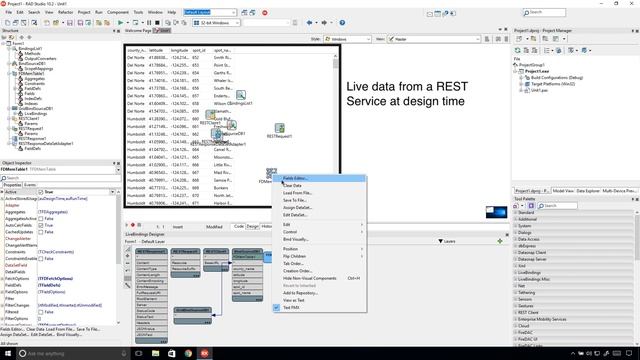The height and width of the screenshot is (360, 640).
Task: Choose Clear Data in the context menu
Action: click(319, 186)
